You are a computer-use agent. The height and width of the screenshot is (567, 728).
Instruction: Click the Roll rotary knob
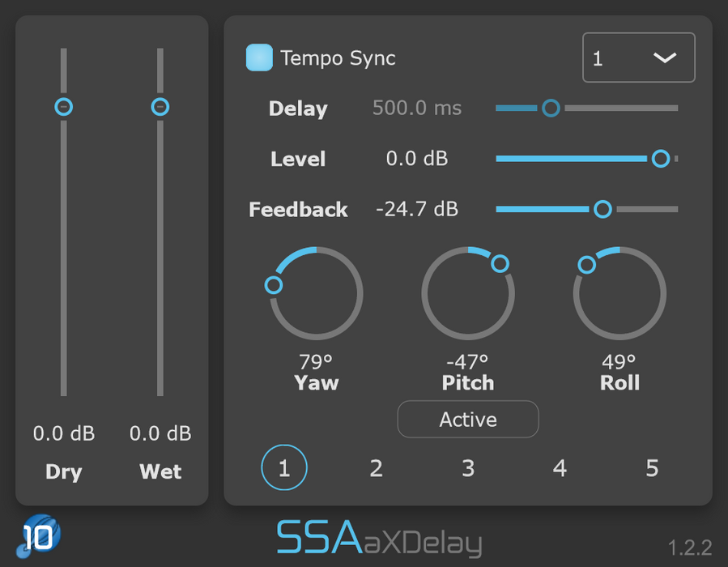619,293
